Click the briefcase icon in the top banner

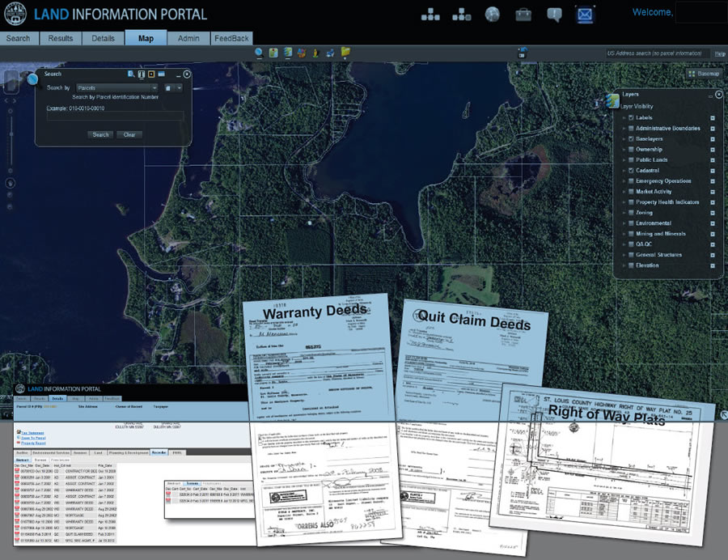523,14
